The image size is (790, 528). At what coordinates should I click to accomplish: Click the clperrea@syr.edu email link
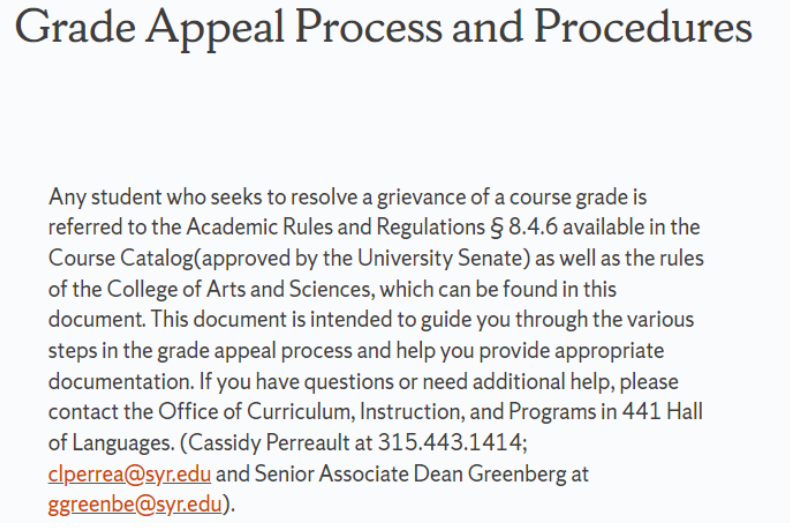(129, 473)
